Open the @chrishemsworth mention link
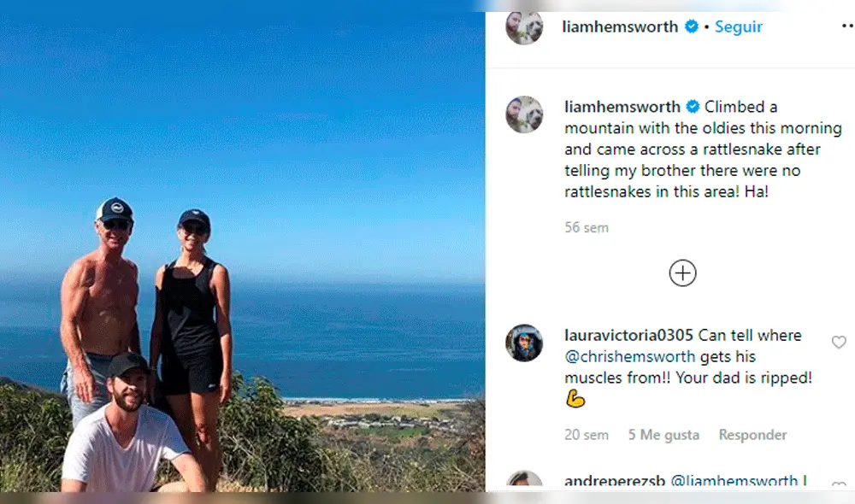 [x=630, y=357]
